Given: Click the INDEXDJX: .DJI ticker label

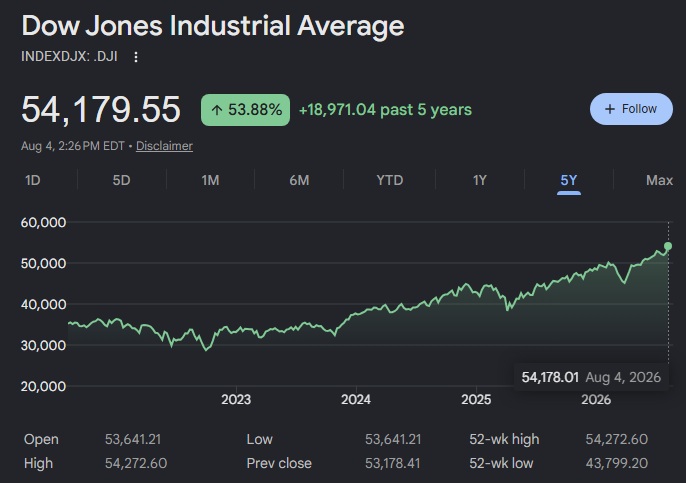Looking at the screenshot, I should coord(69,57).
